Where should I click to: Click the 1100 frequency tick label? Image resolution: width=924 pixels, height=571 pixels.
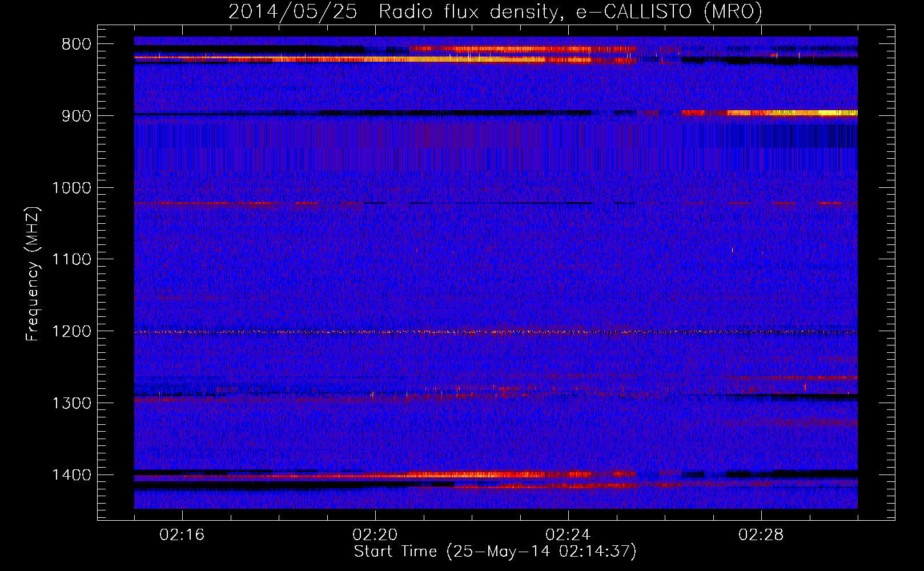click(71, 260)
